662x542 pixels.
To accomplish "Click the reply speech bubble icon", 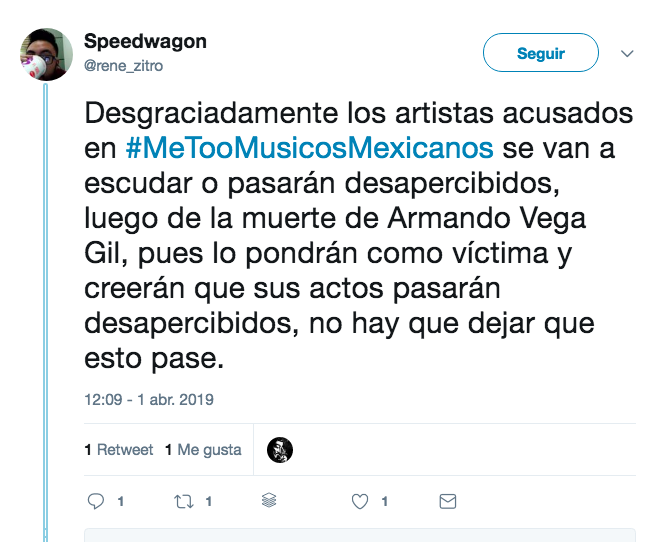I will tap(95, 501).
